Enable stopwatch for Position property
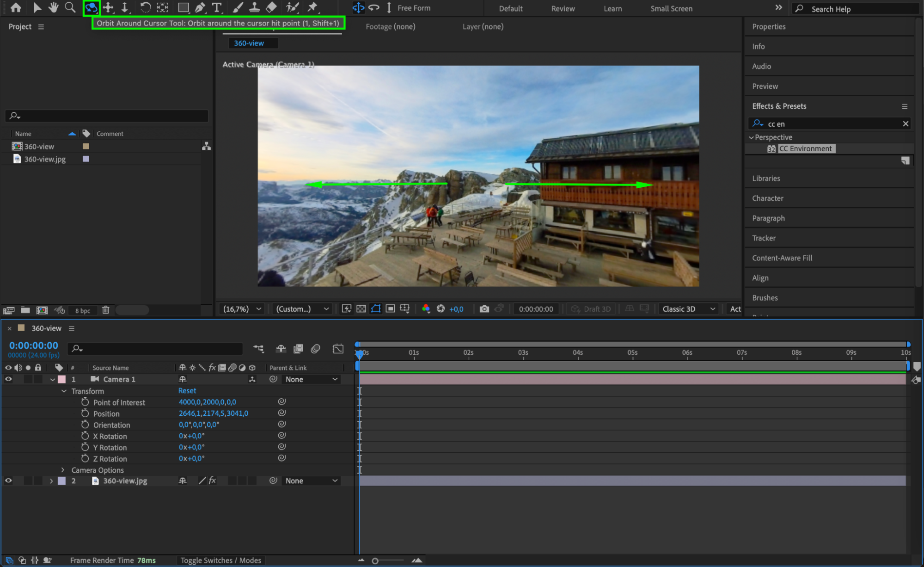Image resolution: width=924 pixels, height=567 pixels. [x=85, y=413]
